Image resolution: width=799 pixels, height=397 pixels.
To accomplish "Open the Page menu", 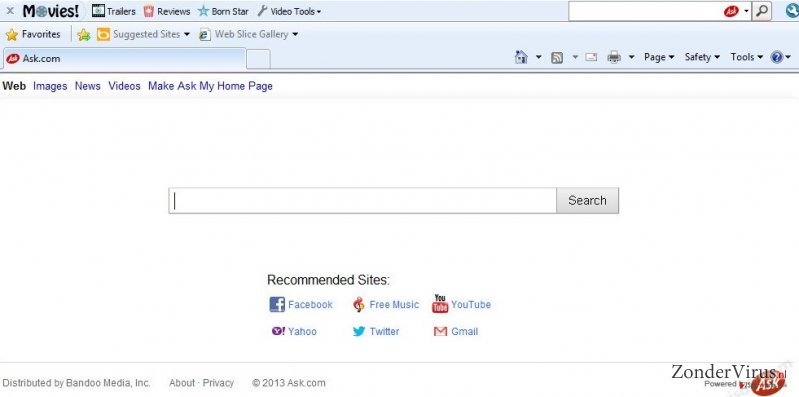I will click(659, 57).
